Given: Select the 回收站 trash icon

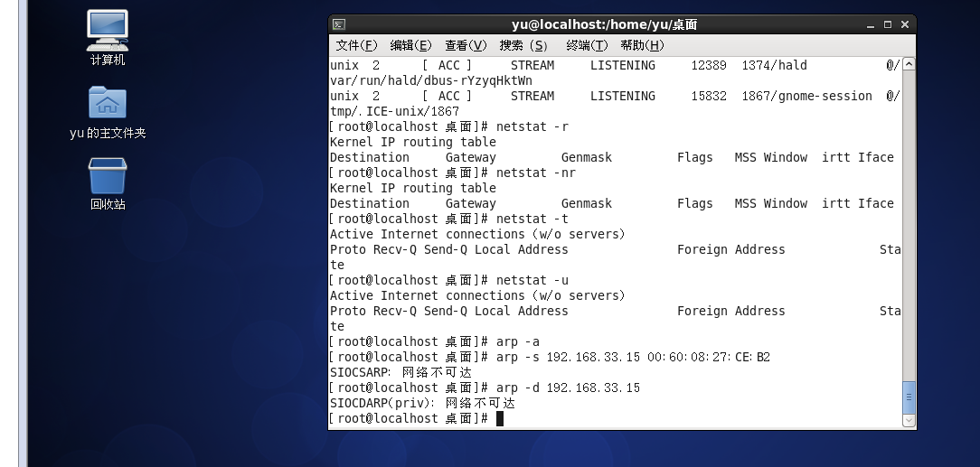Looking at the screenshot, I should [x=108, y=183].
